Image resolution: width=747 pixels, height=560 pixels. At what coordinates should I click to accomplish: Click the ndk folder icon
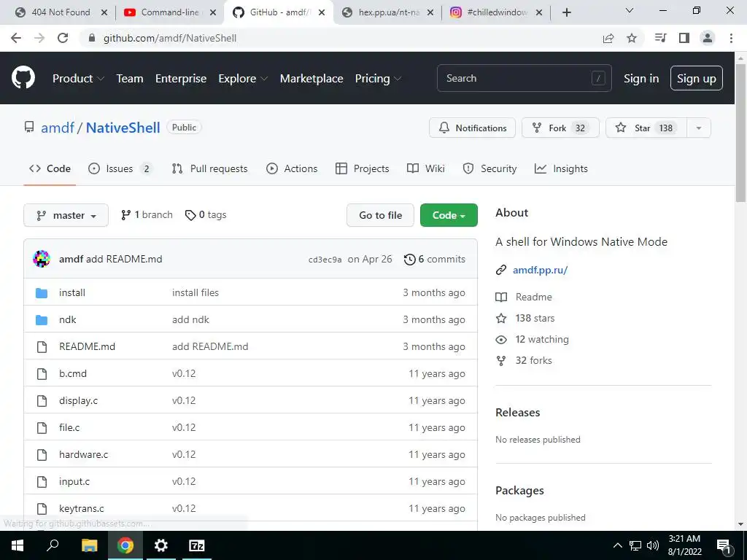(42, 320)
